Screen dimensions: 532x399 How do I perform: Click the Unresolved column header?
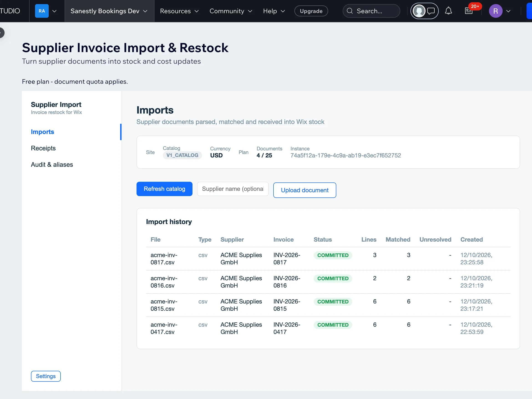[435, 240]
